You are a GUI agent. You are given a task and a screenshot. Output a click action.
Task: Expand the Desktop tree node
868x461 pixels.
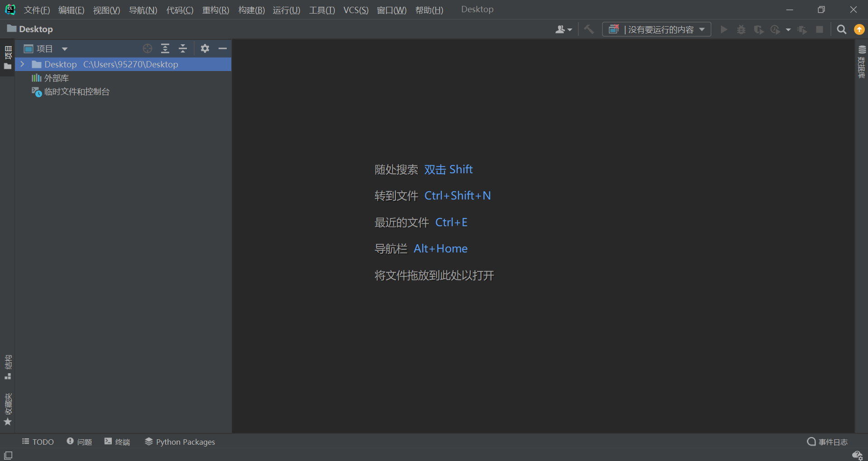[x=22, y=64]
